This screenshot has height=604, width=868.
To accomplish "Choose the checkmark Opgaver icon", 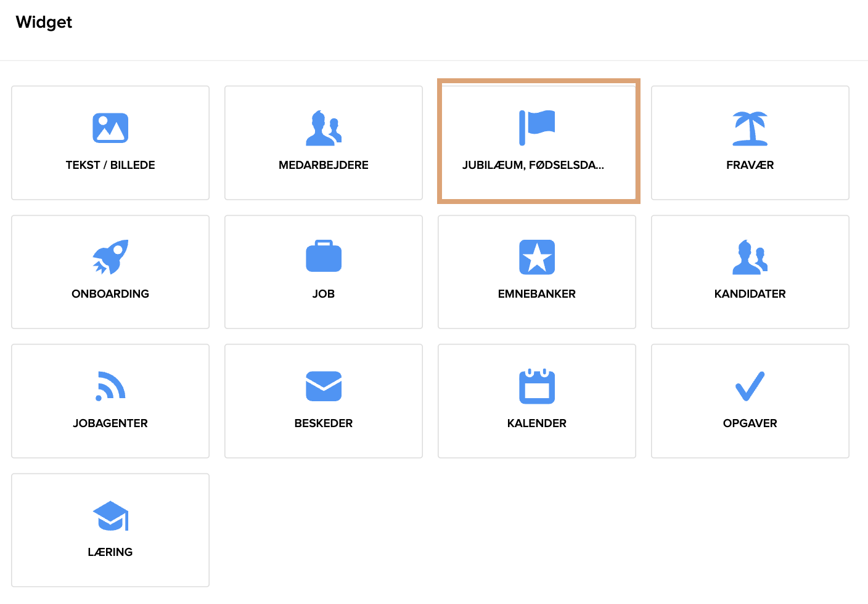I will tap(750, 386).
